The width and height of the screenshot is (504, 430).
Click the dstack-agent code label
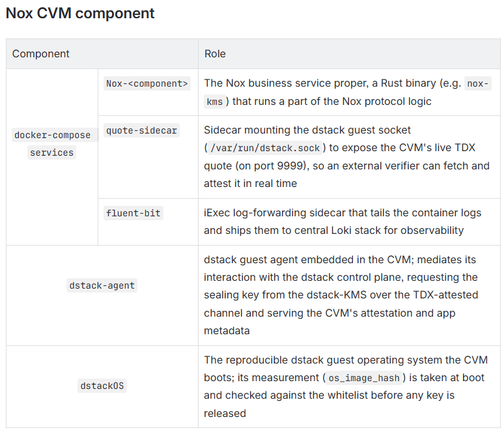coord(102,285)
